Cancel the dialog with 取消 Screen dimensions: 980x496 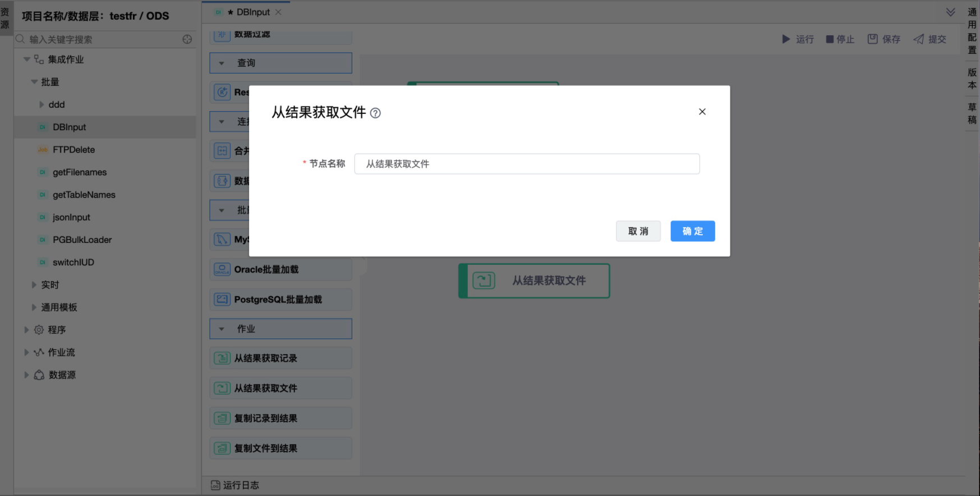pos(638,231)
